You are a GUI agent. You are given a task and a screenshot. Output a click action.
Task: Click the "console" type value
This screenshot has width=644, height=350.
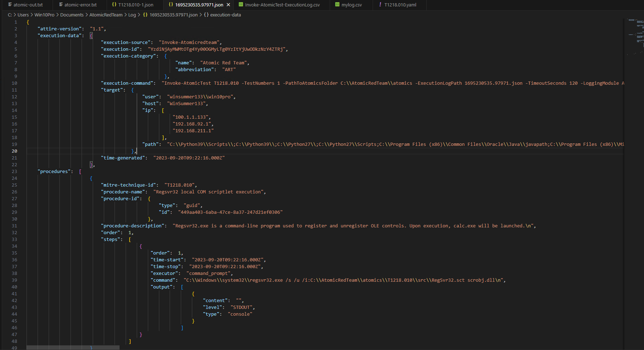[240, 314]
